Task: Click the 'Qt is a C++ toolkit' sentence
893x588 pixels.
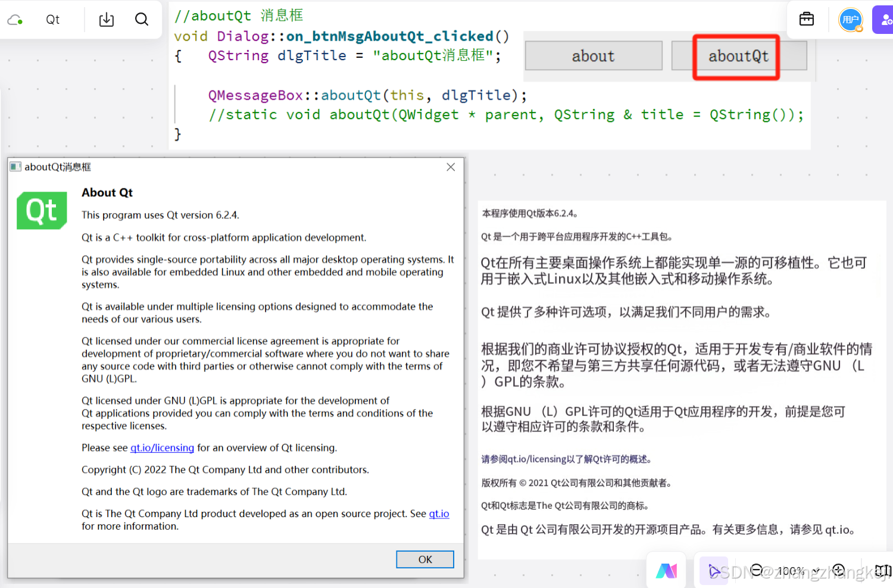Action: pyautogui.click(x=224, y=237)
